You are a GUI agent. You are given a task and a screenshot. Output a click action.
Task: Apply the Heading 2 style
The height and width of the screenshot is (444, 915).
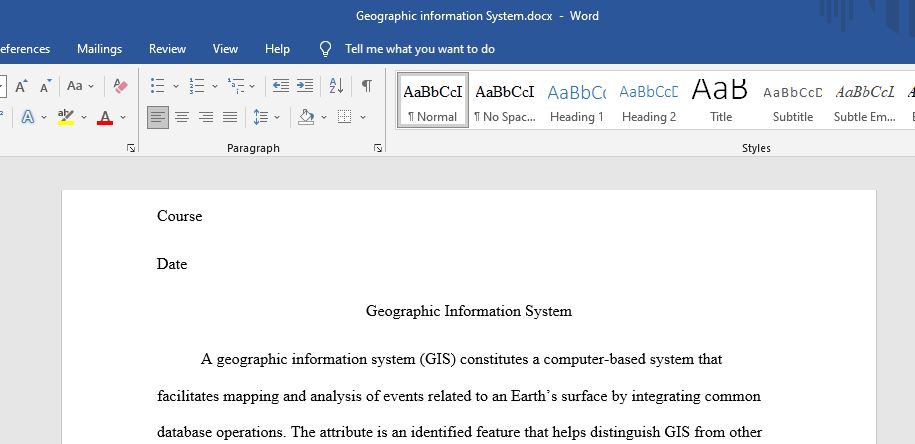(649, 100)
